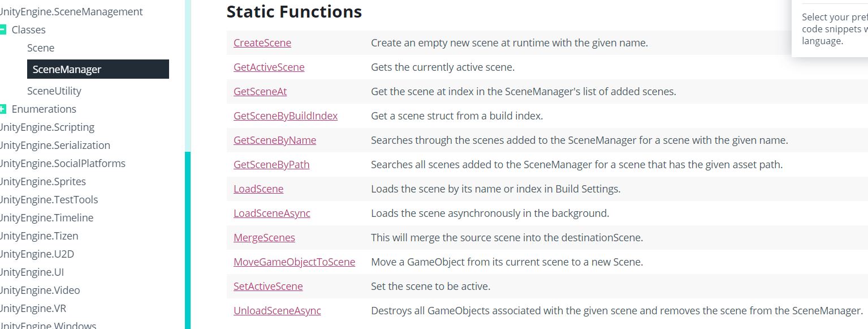Open UnityEngine.SocialPlatforms namespace entry
Viewport: 868px width, 329px height.
coord(63,164)
